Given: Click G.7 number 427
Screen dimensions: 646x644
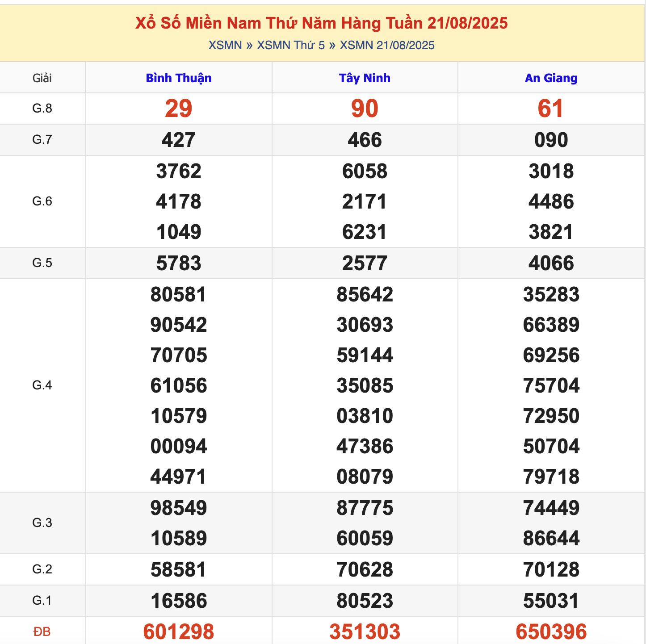Looking at the screenshot, I should 179,140.
